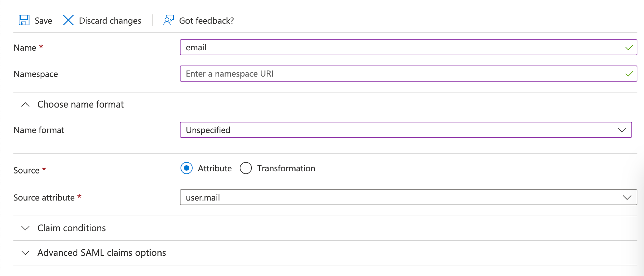Image resolution: width=644 pixels, height=276 pixels.
Task: Expand Advanced SAML claims options
Action: pos(25,253)
